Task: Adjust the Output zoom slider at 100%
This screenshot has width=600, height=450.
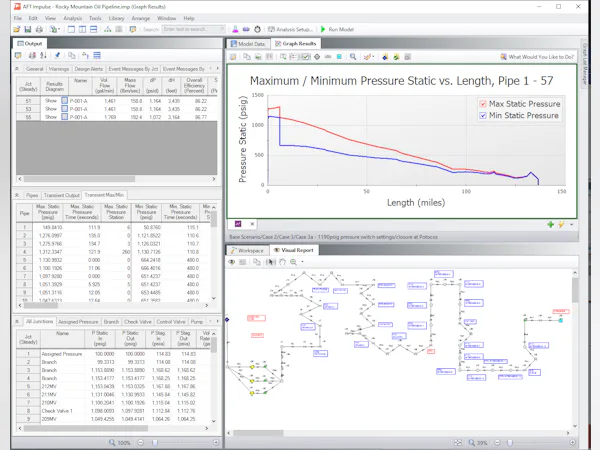Action: tap(155, 443)
